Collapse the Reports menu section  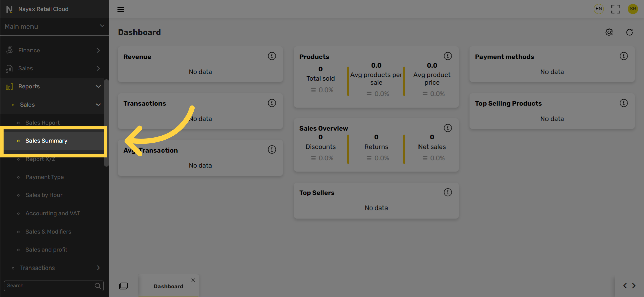(x=53, y=86)
